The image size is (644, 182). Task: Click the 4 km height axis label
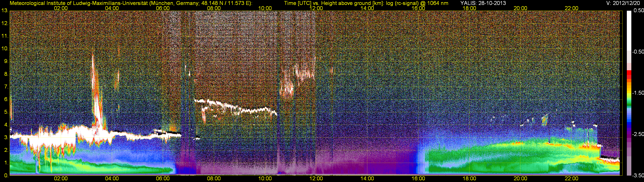6,125
